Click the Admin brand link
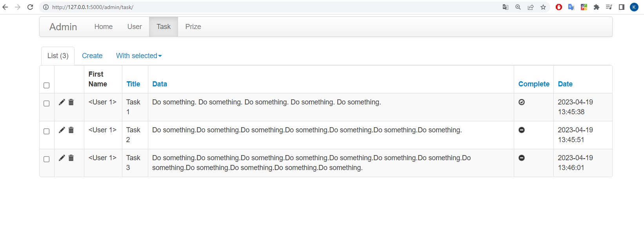This screenshot has height=236, width=644. [x=63, y=27]
